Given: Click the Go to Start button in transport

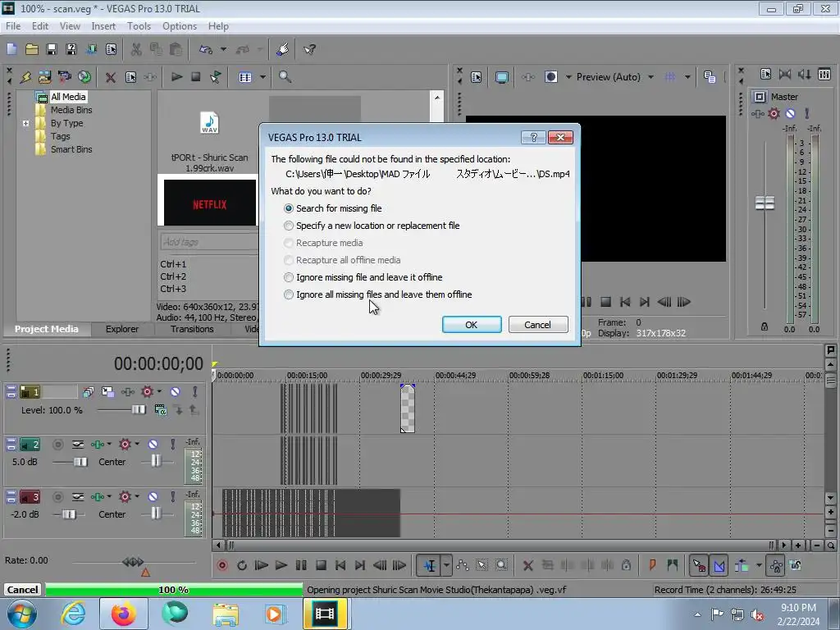Looking at the screenshot, I should 340,565.
